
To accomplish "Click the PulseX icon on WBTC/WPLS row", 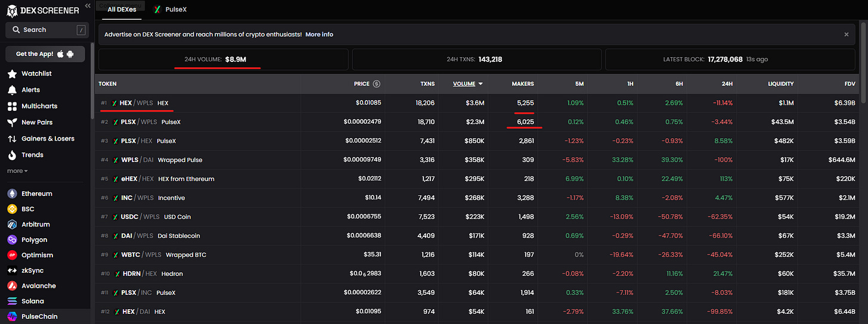I will tap(114, 255).
